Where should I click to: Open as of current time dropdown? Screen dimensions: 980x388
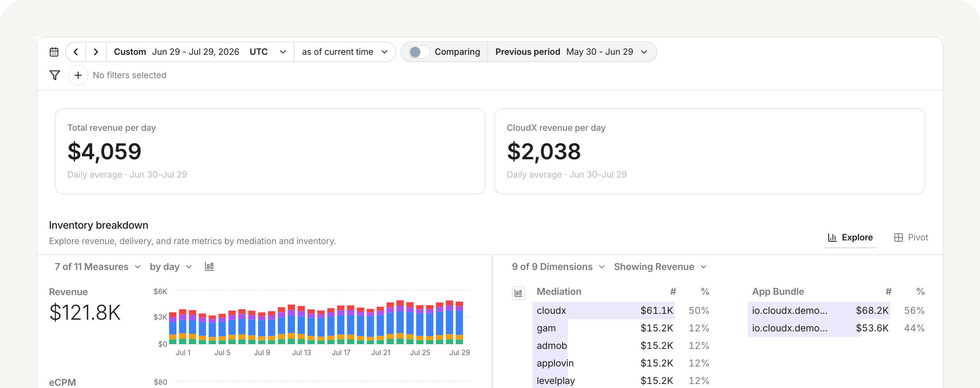tap(345, 52)
